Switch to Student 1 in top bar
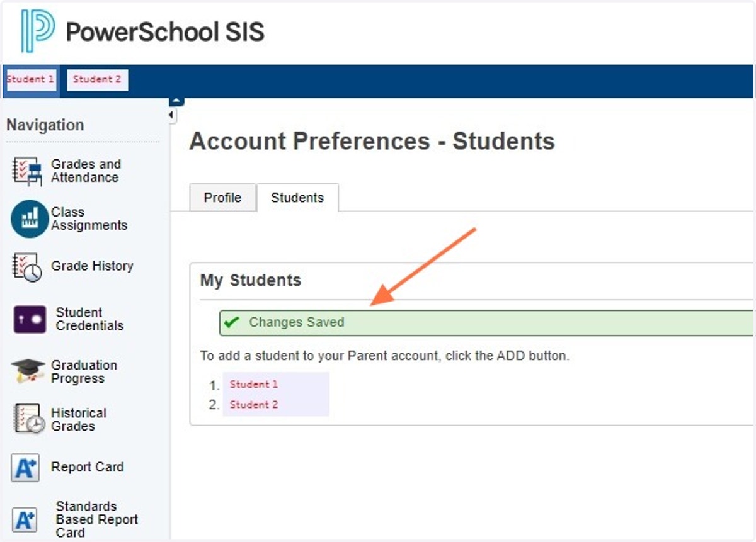This screenshot has width=756, height=542. tap(30, 79)
